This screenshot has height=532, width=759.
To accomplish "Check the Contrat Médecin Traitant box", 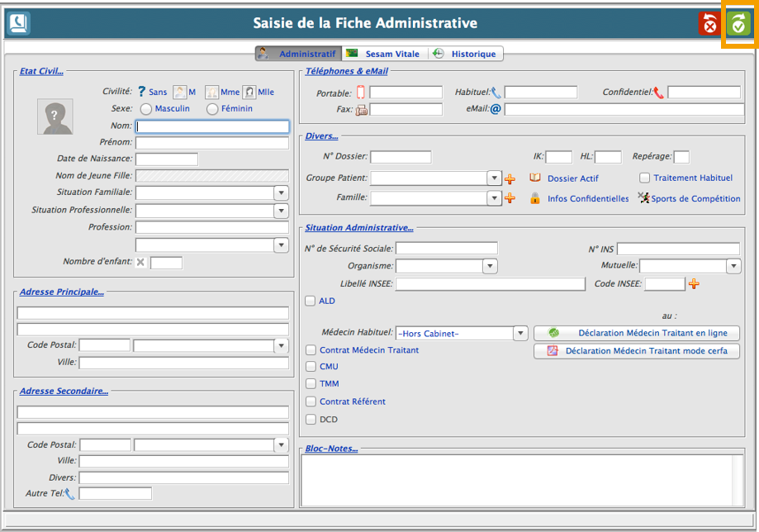I will point(311,350).
